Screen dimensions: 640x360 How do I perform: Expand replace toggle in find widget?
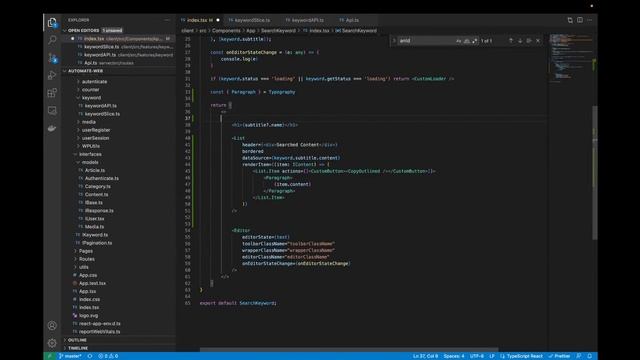tap(394, 41)
